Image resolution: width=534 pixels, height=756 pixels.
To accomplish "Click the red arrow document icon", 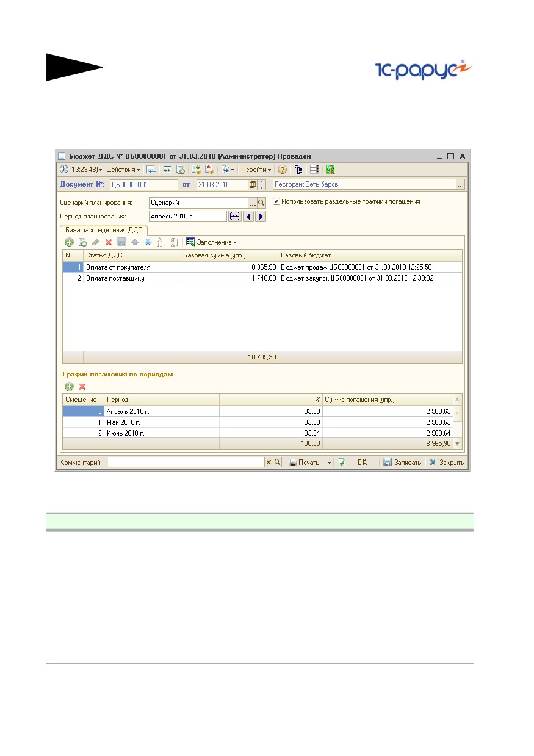I will coord(209,170).
